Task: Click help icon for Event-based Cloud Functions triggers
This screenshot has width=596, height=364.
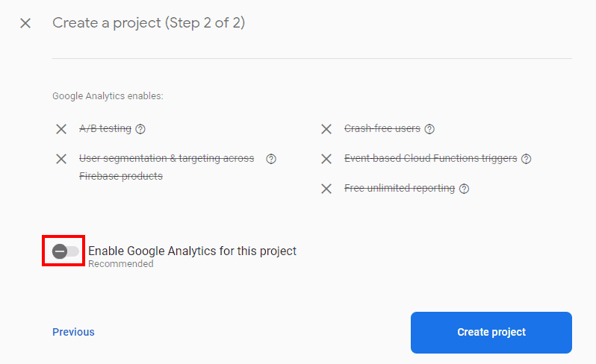Action: pyautogui.click(x=526, y=159)
